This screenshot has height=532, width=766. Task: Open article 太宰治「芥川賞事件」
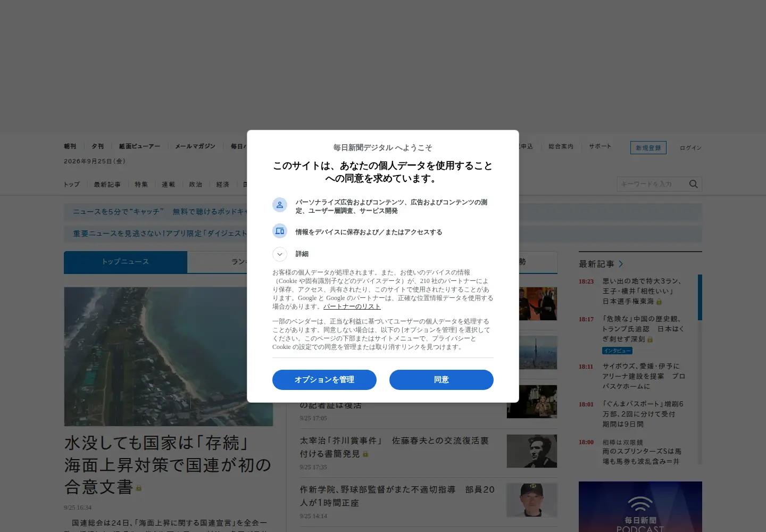394,447
